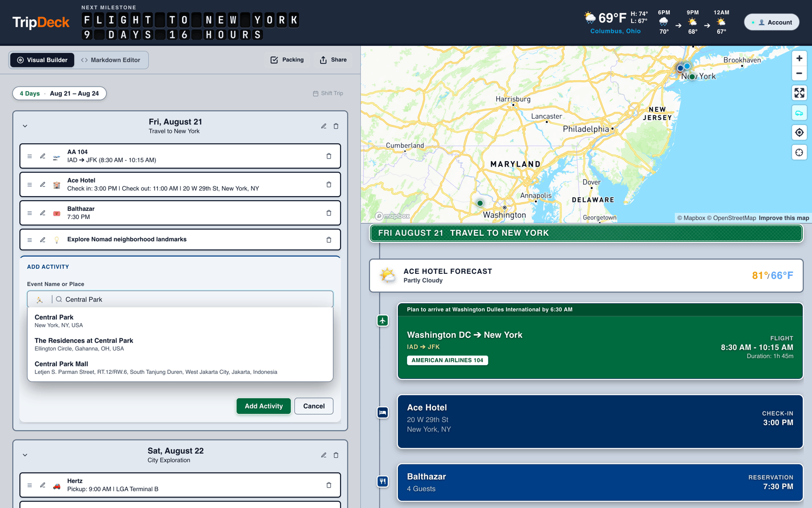Click the locate-me target map icon
Screen dimensions: 812x508
click(x=799, y=133)
